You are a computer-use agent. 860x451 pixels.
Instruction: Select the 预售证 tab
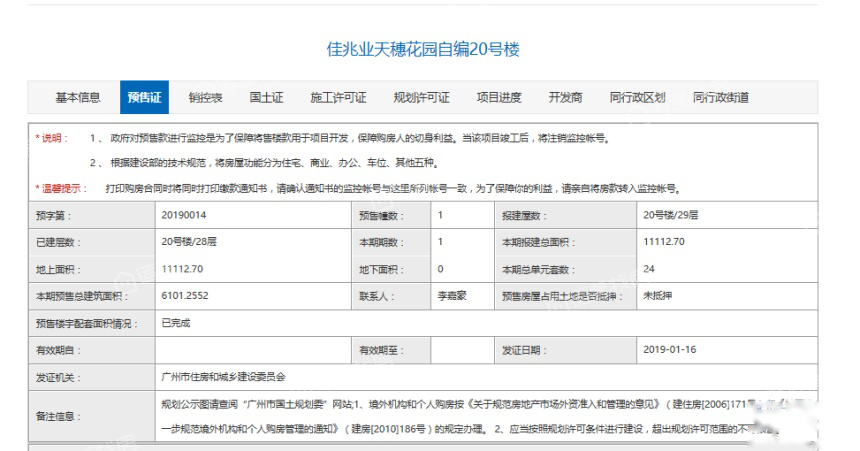[x=144, y=98]
